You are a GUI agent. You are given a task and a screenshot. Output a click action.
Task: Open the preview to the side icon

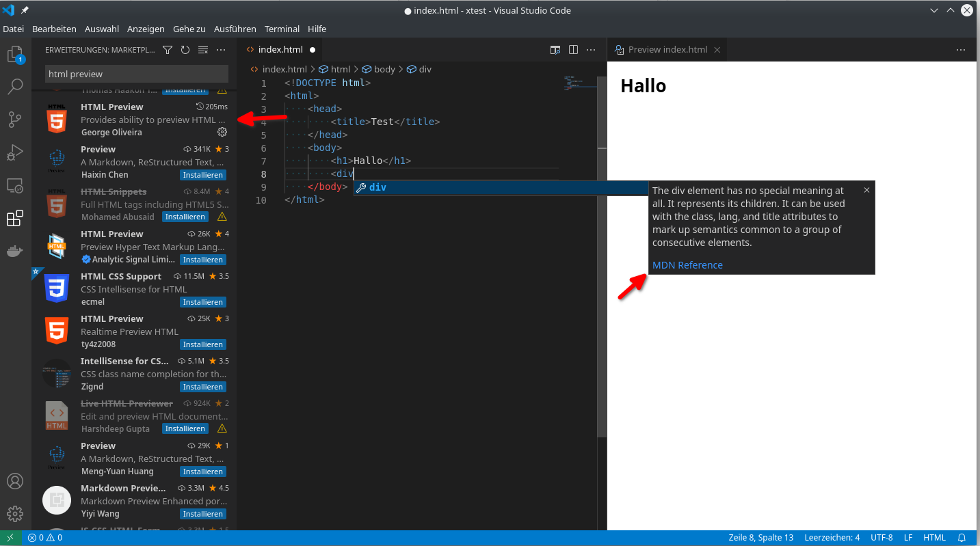coord(555,50)
